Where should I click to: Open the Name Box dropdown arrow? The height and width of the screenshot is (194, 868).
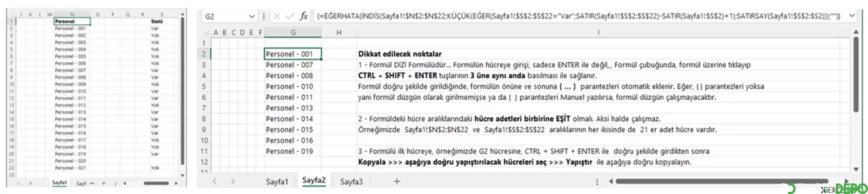(x=252, y=16)
